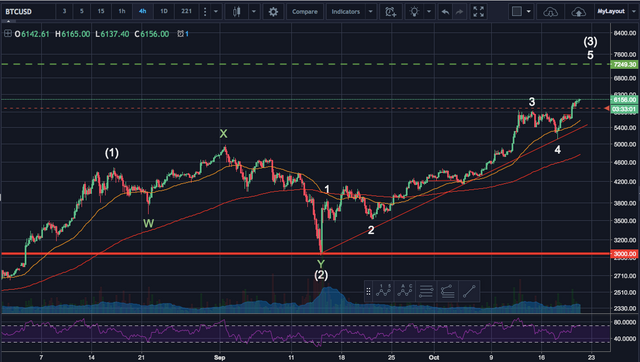Select the Elliott impulse wave 12345 tool
Screen dimensions: 640x362
click(384, 291)
